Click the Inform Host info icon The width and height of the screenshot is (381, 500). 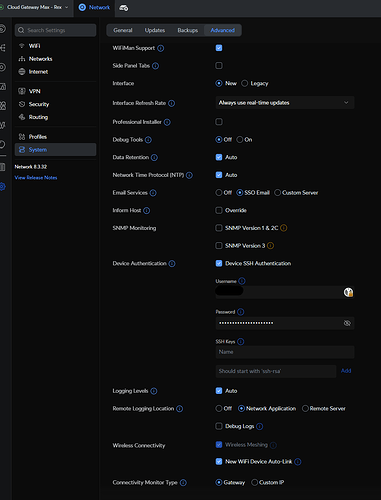click(146, 211)
